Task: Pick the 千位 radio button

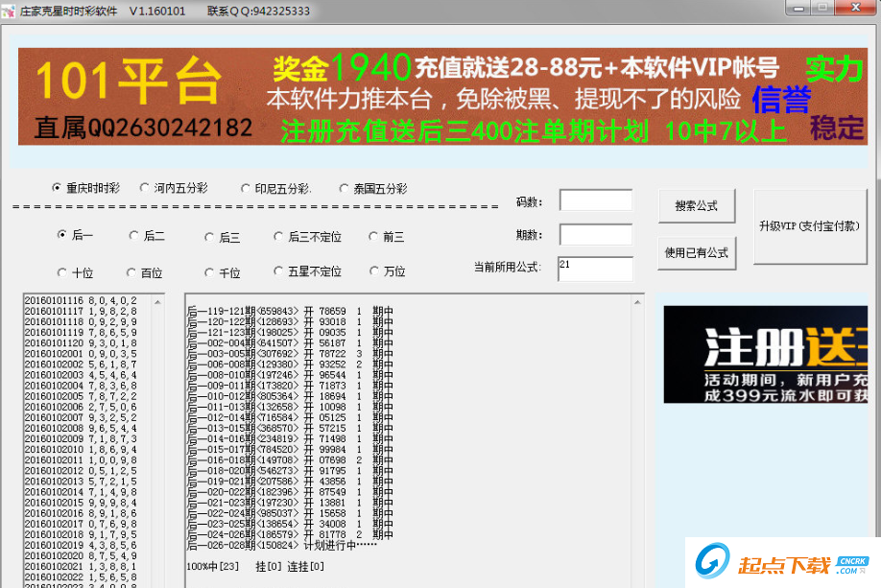Action: tap(222, 272)
